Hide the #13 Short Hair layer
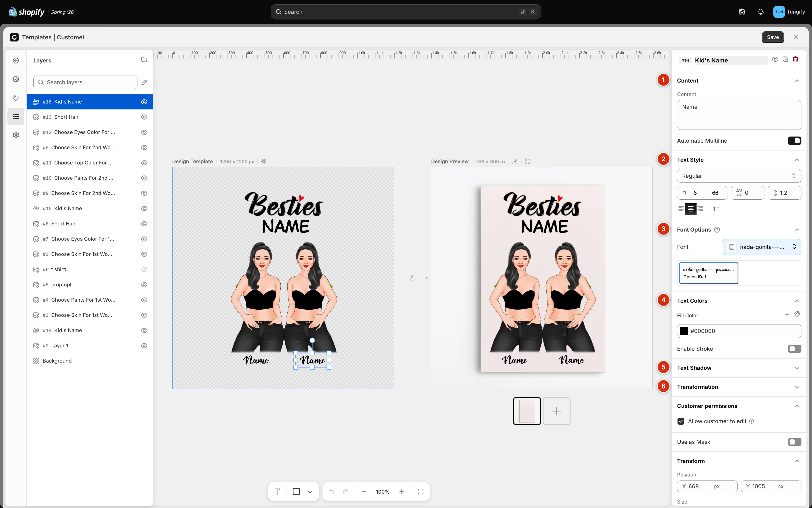Screen dimensions: 812x508 click(x=144, y=117)
